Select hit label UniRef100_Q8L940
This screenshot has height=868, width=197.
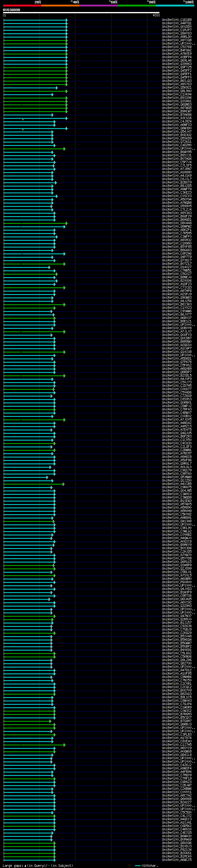tap(177, 91)
